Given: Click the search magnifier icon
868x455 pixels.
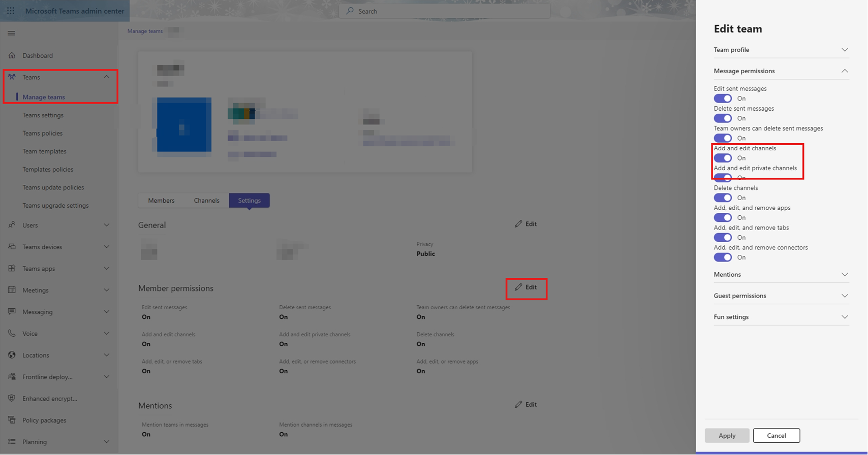Looking at the screenshot, I should point(350,11).
